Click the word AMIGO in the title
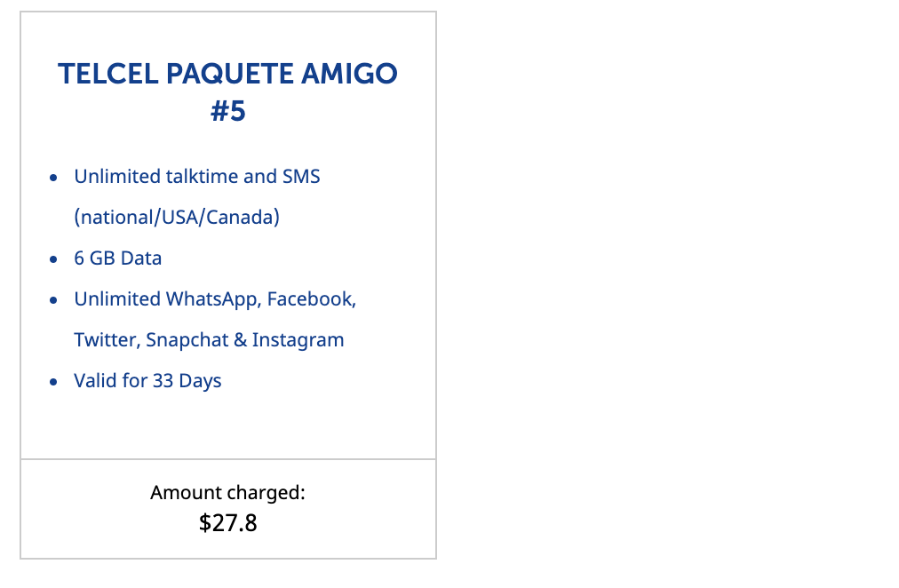This screenshot has height=588, width=899. tap(349, 74)
